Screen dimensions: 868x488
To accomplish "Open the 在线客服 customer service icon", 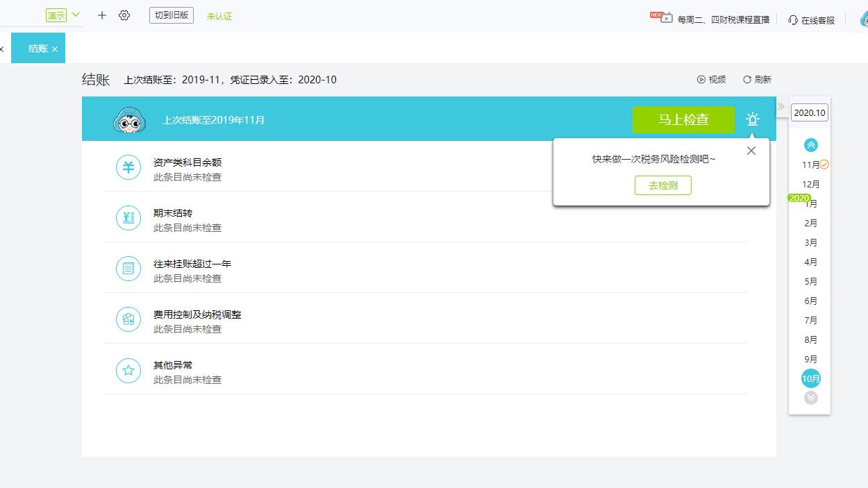I will (792, 20).
